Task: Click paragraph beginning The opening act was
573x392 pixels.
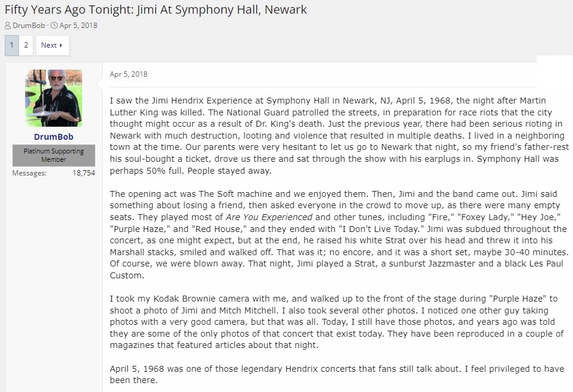Action: coord(339,234)
